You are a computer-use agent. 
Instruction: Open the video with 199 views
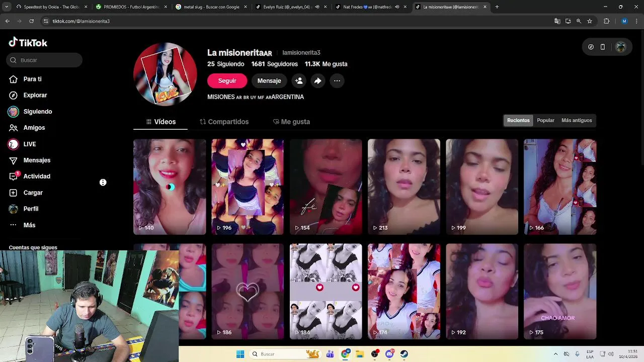482,187
